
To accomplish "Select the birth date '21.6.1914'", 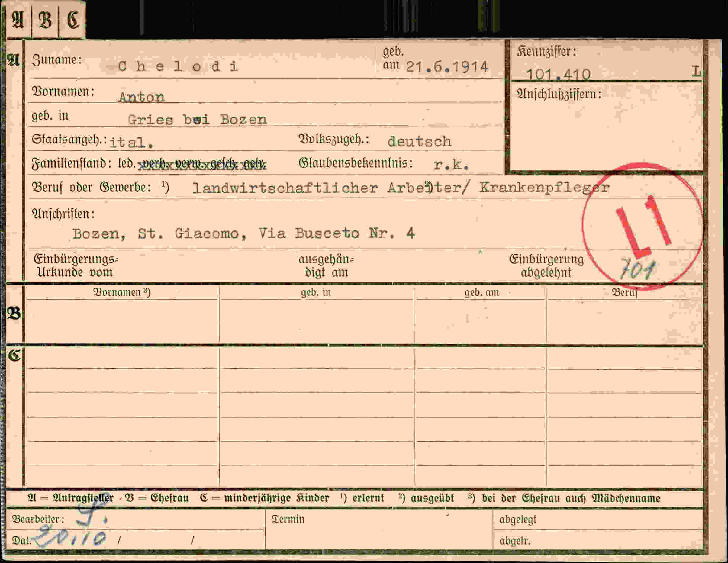I will pos(447,67).
